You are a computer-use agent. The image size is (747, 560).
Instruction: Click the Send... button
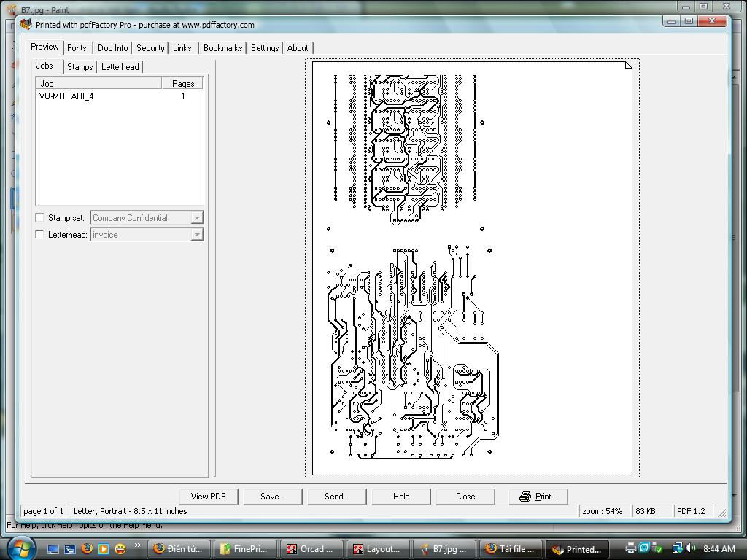point(337,496)
